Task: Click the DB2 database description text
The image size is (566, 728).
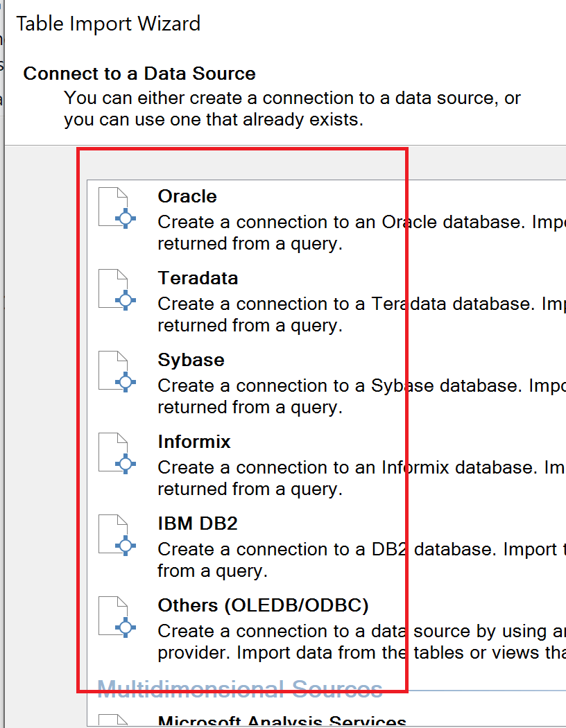Action: point(347,560)
